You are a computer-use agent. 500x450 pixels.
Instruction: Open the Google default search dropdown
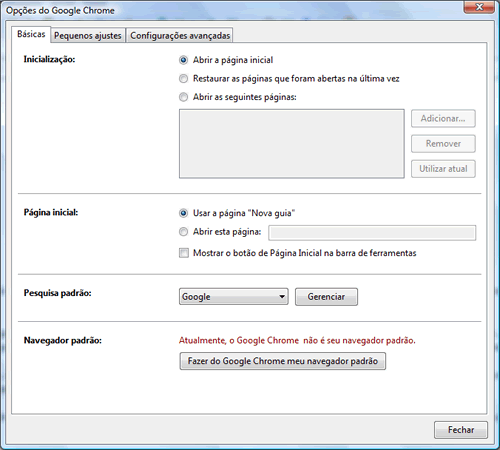(x=234, y=297)
